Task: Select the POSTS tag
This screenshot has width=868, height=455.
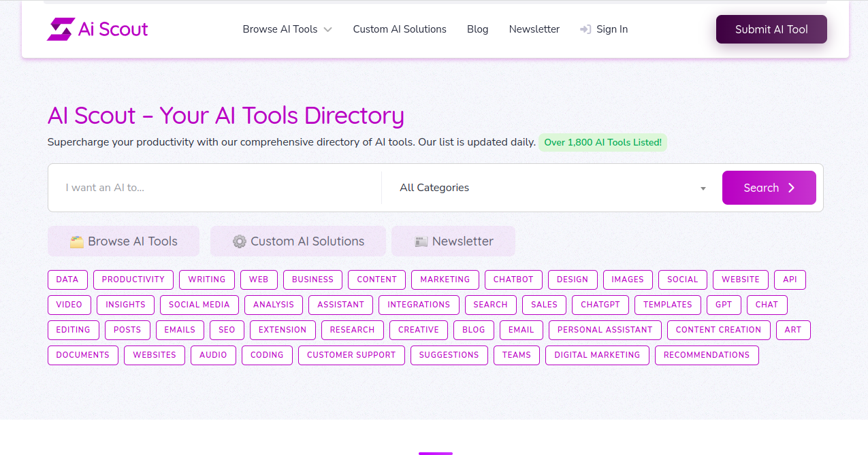Action: pyautogui.click(x=127, y=330)
